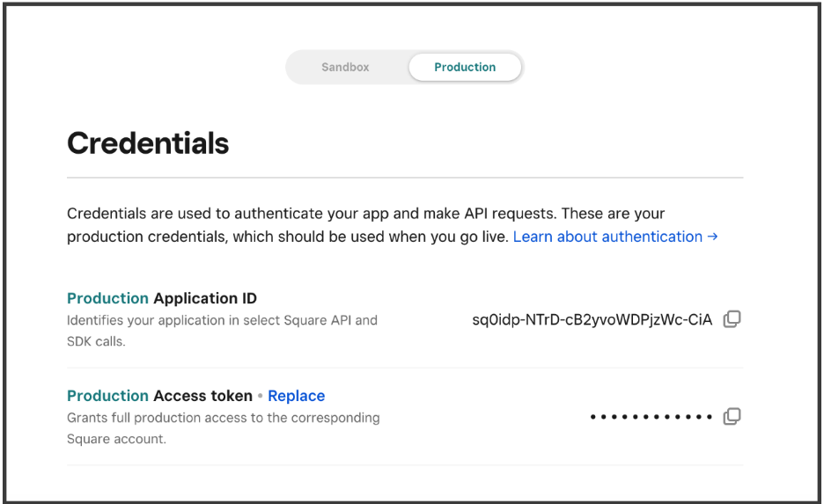Copy the Production Access token

(732, 416)
